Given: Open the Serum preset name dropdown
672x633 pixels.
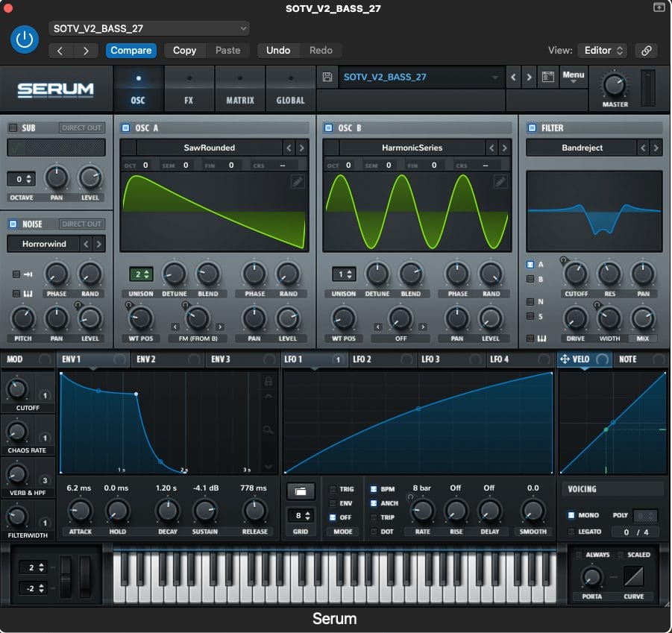Looking at the screenshot, I should [420, 77].
